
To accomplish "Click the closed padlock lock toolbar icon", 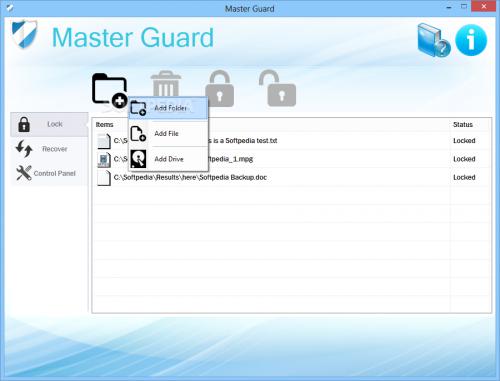I will pyautogui.click(x=219, y=88).
